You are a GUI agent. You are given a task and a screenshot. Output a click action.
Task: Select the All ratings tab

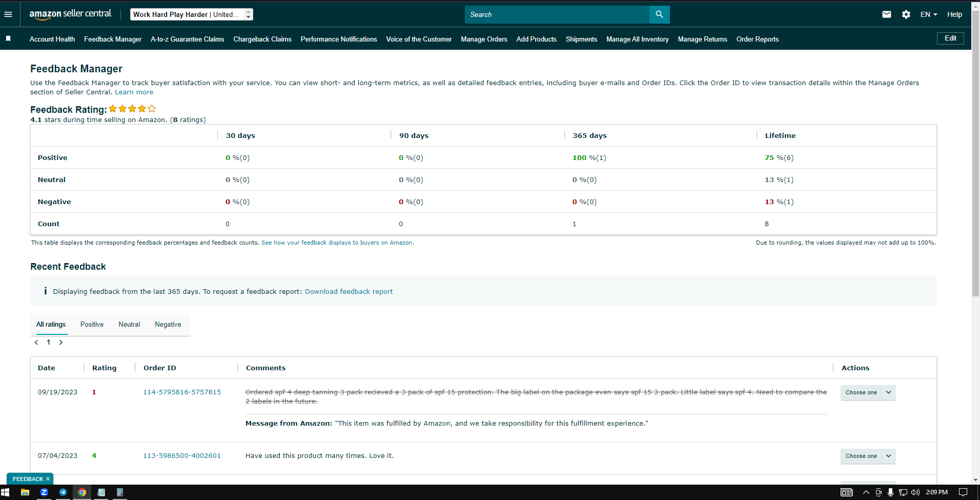coord(51,324)
